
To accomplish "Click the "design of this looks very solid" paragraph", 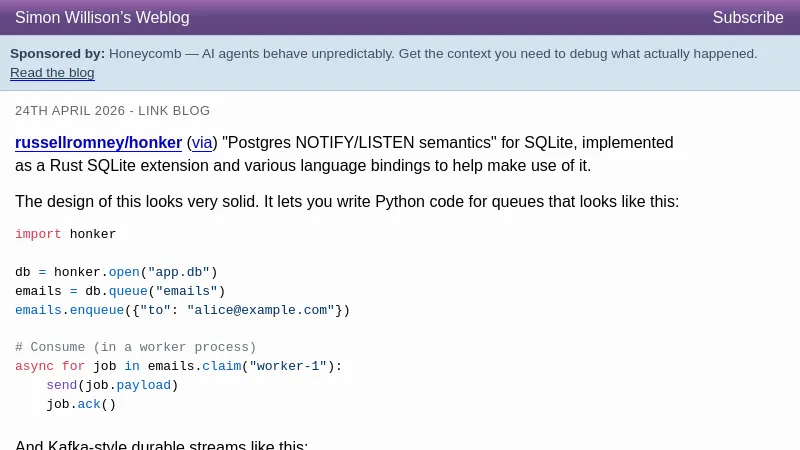I will coord(346,202).
